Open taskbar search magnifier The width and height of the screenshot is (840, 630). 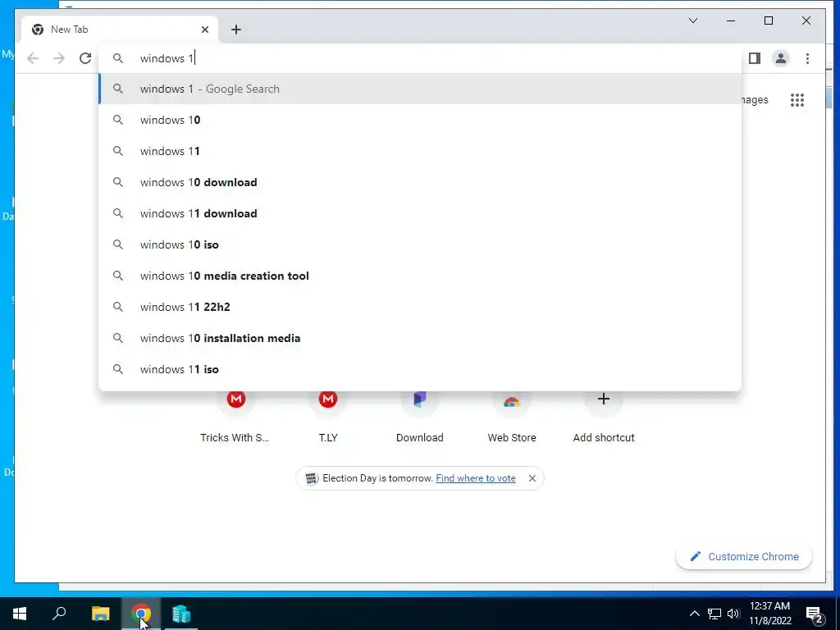pyautogui.click(x=59, y=614)
